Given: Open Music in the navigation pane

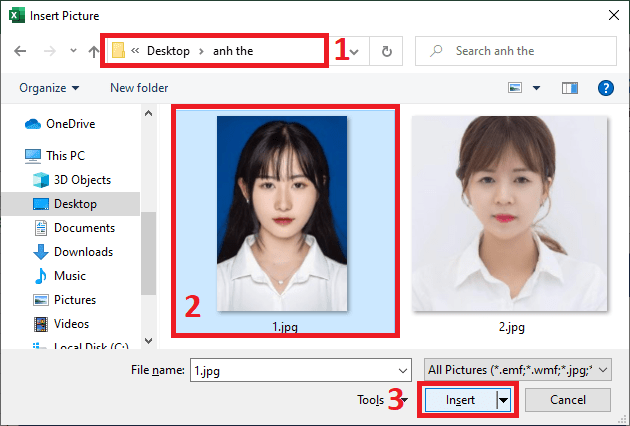Looking at the screenshot, I should (x=70, y=276).
